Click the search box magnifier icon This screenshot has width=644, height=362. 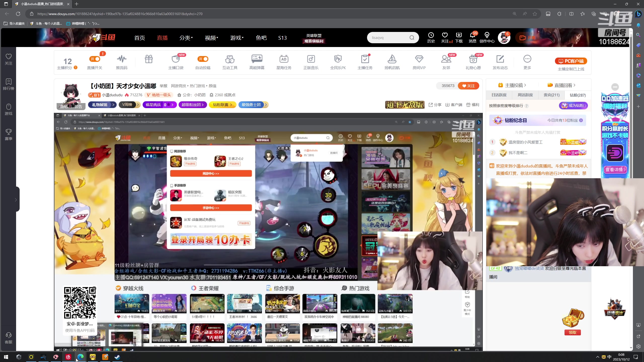412,38
